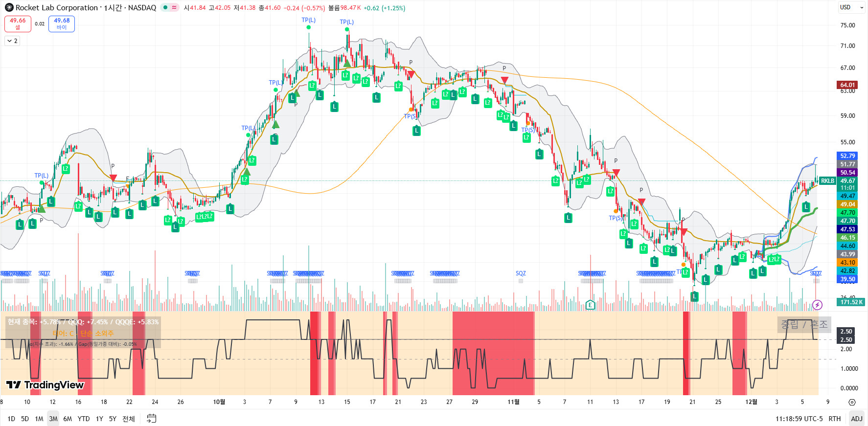Click the 171.52K volume tag
This screenshot has width=868, height=426.
coord(851,302)
